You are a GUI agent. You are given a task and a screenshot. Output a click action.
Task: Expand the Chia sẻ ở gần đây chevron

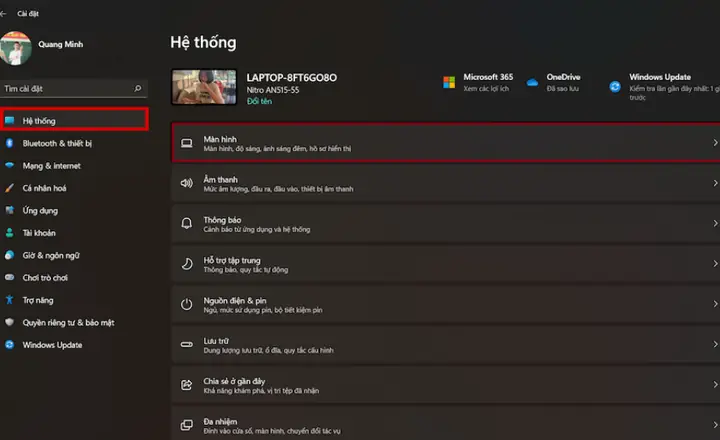pos(715,385)
